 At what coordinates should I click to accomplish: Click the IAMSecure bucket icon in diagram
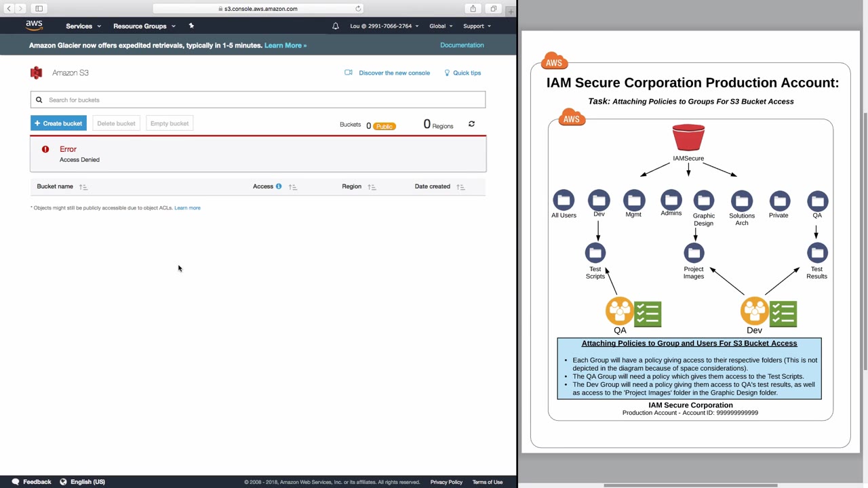point(688,138)
